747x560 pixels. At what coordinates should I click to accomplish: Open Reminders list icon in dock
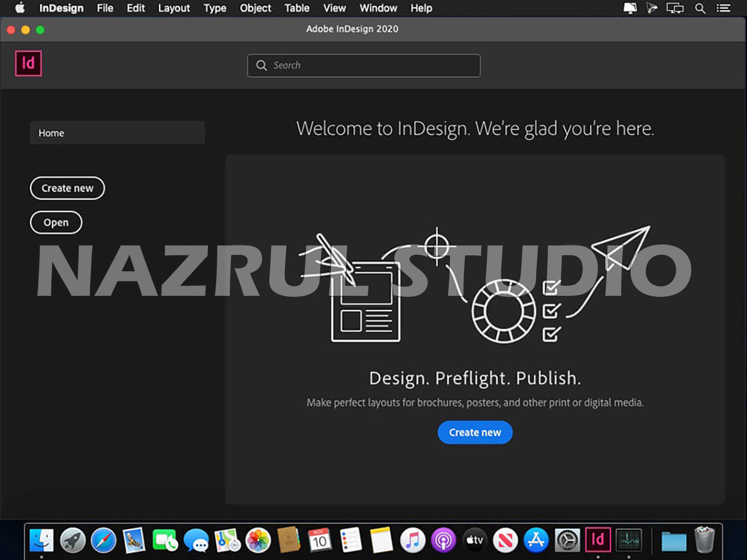coord(351,541)
